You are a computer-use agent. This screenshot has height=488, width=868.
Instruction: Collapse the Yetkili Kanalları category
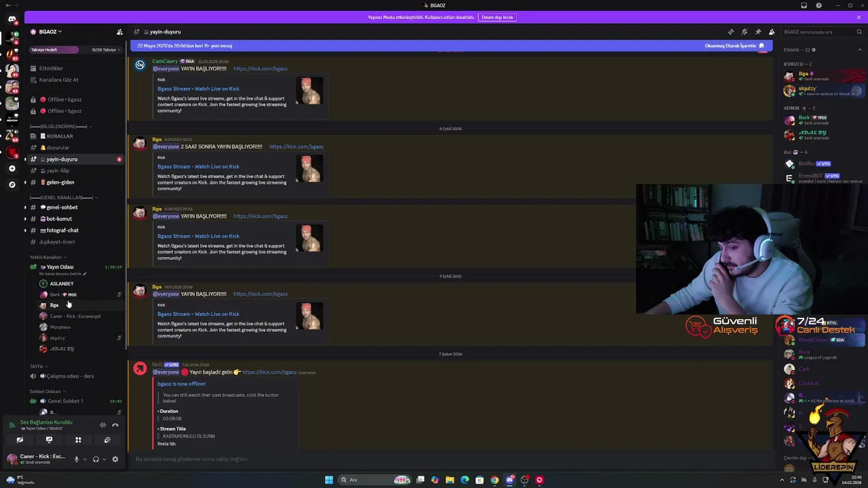tap(47, 258)
